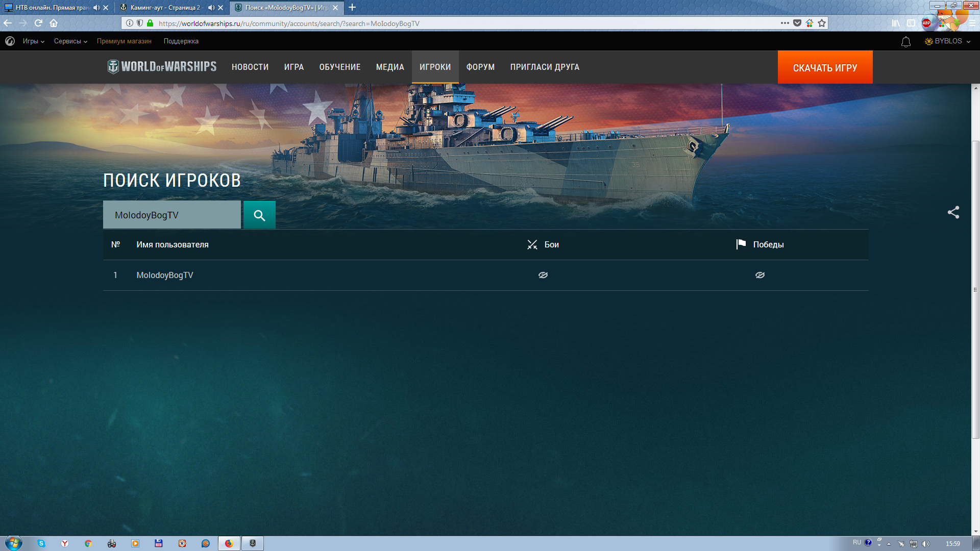Open the MolodoyBogTV player profile link
This screenshot has height=551, width=980.
164,275
